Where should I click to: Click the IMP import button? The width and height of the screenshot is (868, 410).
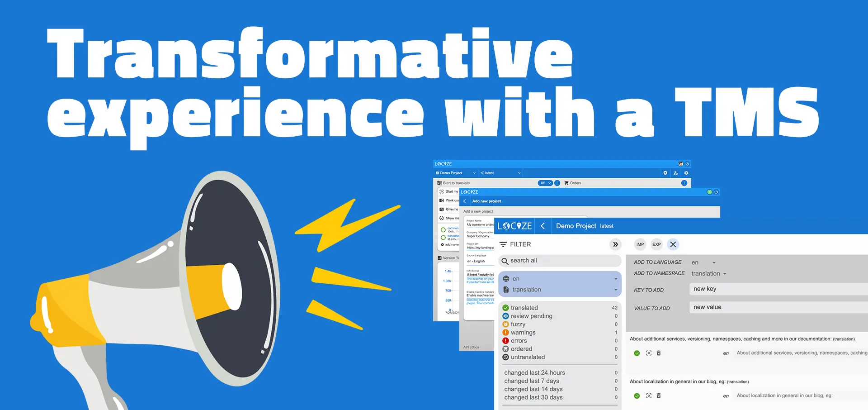tap(640, 244)
